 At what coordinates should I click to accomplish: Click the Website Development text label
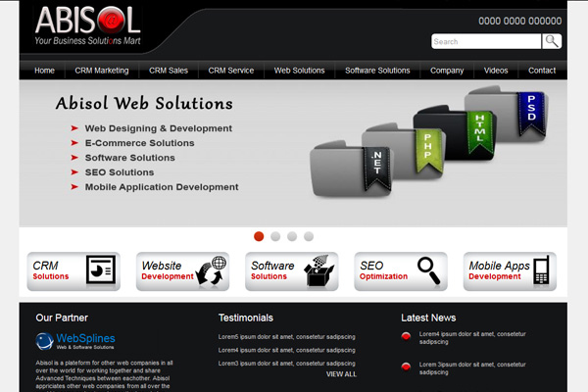tap(168, 270)
